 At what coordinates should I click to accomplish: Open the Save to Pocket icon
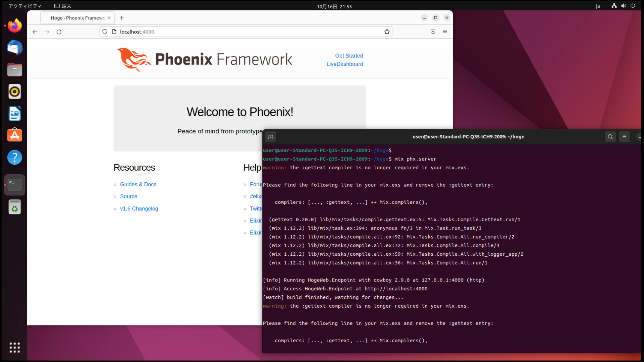pyautogui.click(x=433, y=32)
